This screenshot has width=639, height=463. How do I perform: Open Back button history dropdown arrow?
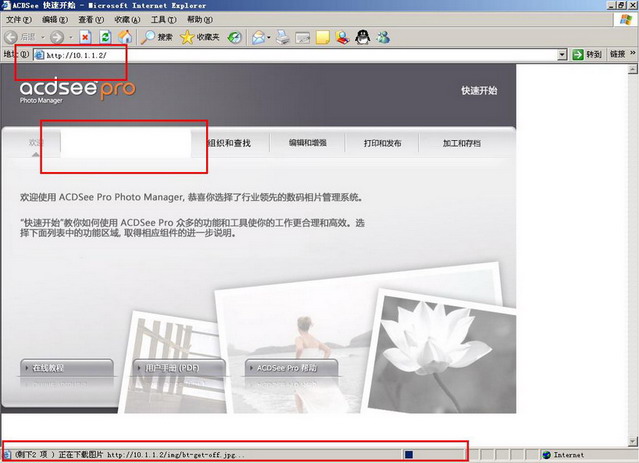pyautogui.click(x=43, y=37)
